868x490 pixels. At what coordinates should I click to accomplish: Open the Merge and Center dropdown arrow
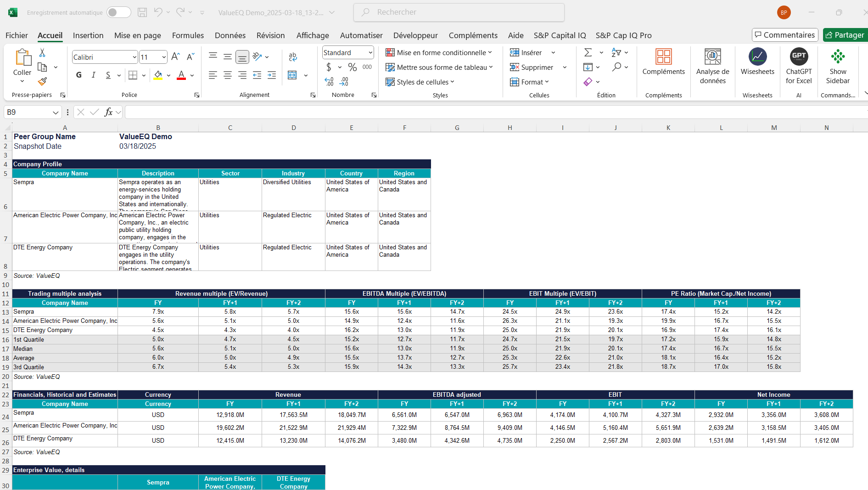(306, 75)
